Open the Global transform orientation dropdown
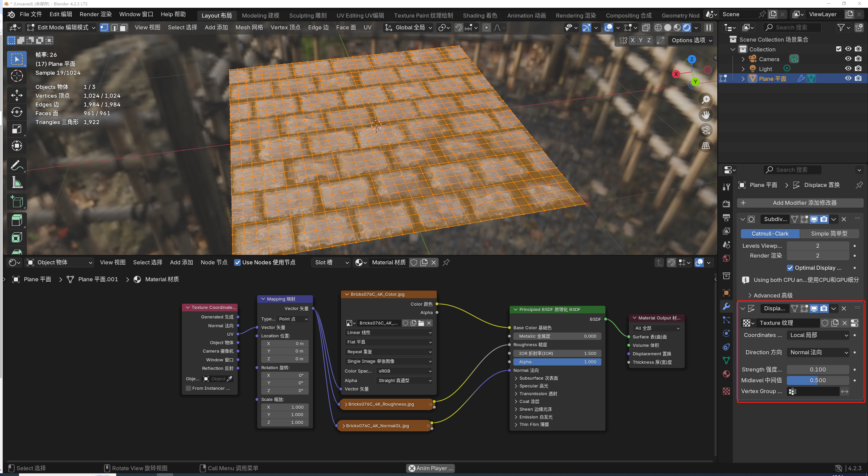The height and width of the screenshot is (476, 868). [408, 28]
